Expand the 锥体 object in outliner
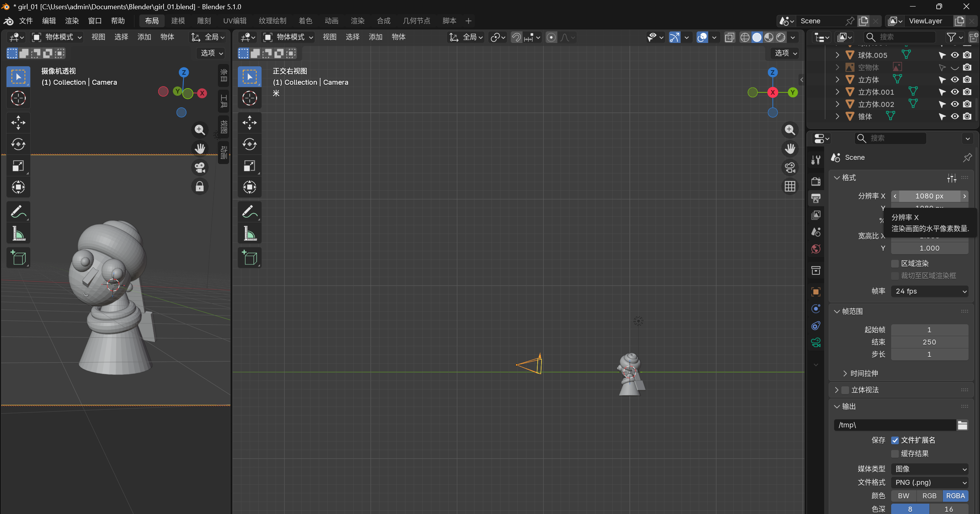The image size is (980, 514). pos(838,117)
